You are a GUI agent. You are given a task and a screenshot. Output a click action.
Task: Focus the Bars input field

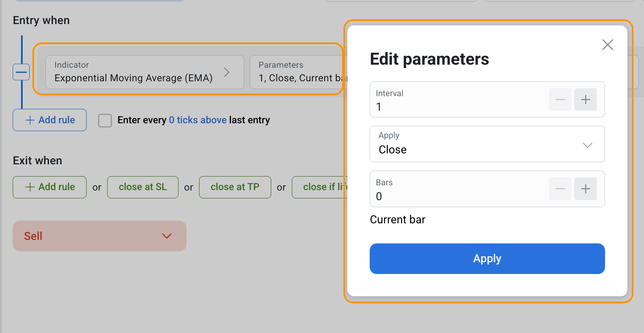tap(455, 196)
